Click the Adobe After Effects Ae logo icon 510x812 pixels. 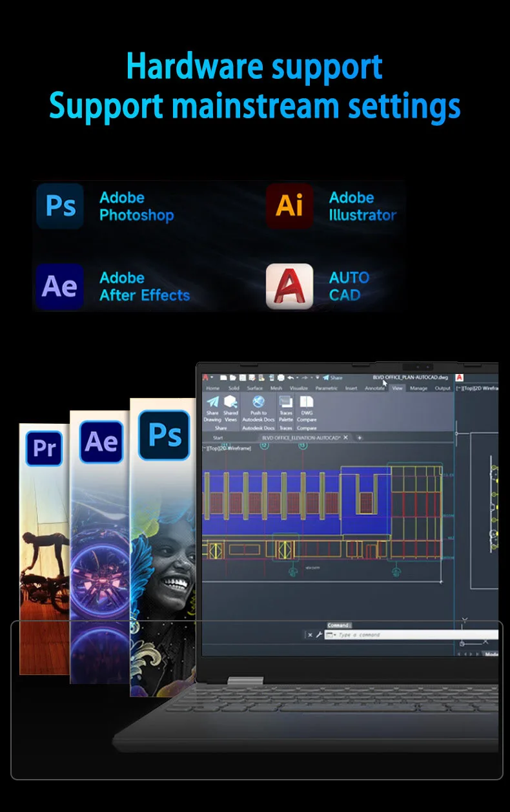(x=60, y=287)
